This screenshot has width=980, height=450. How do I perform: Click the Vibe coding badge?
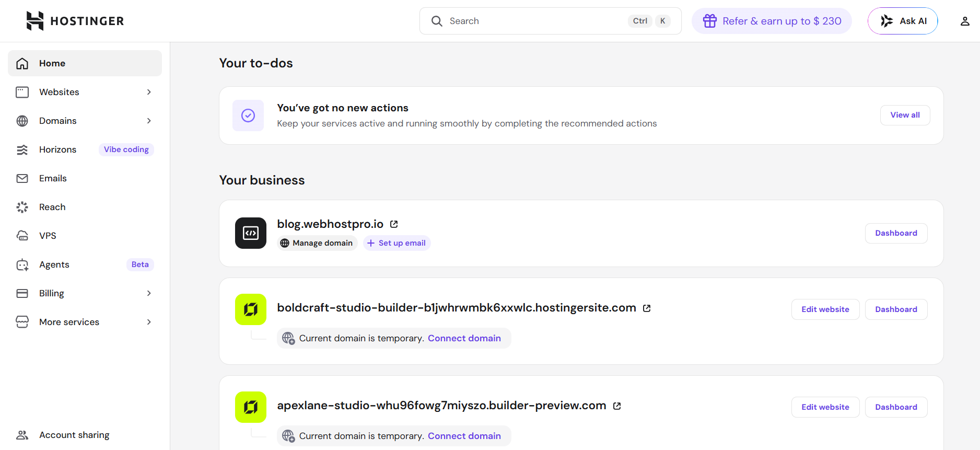point(126,149)
